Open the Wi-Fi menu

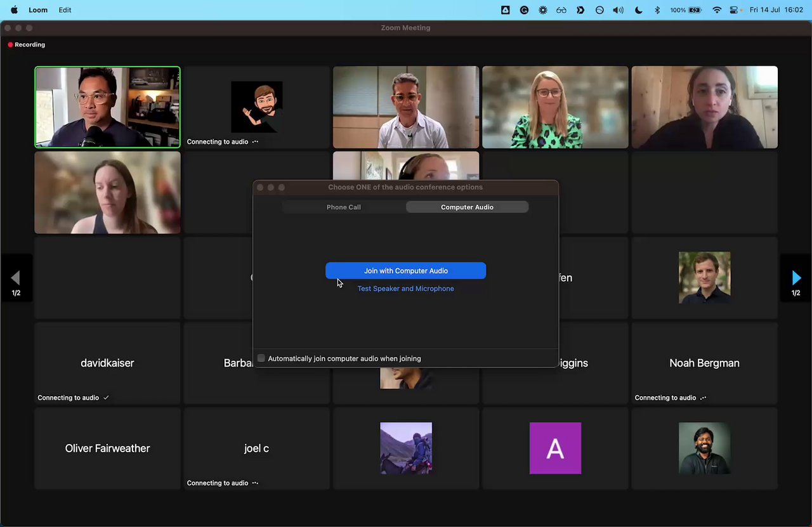pos(717,10)
